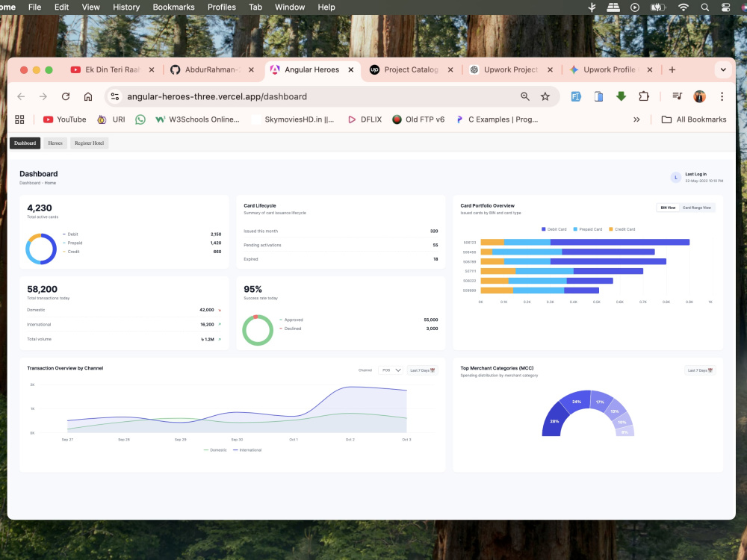Click the 17% segment of merchant chart

click(x=601, y=401)
